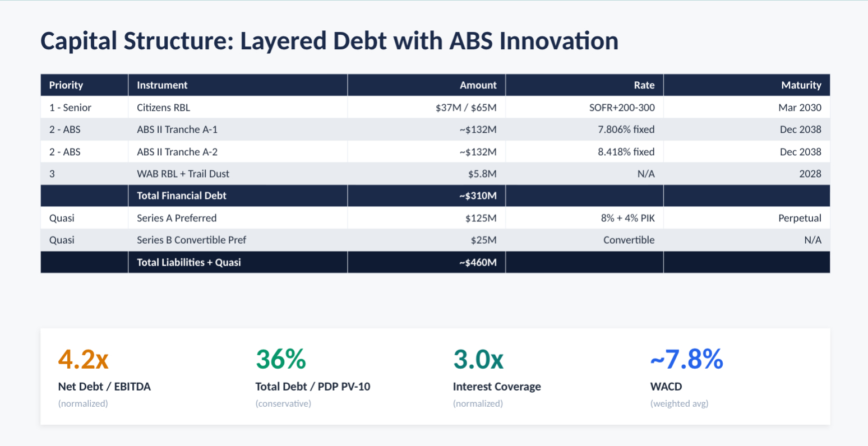The image size is (868, 446).
Task: Select the ~7.8% WACD figure
Action: 686,359
